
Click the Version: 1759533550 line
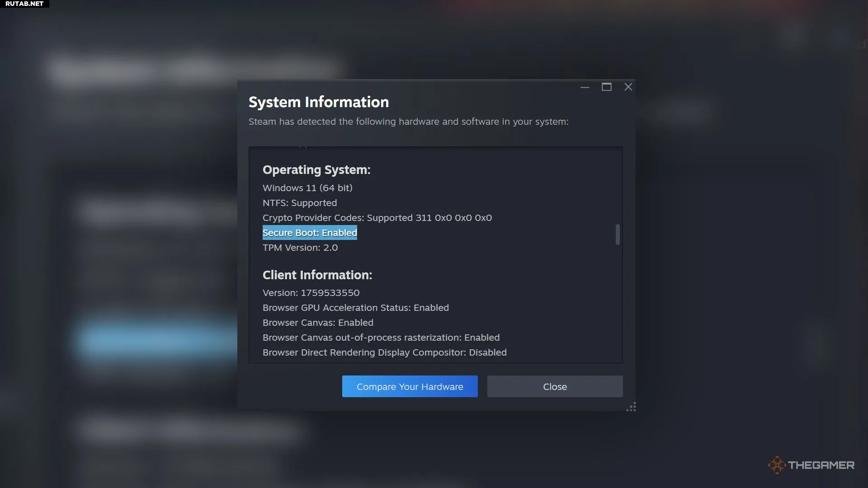(x=311, y=293)
